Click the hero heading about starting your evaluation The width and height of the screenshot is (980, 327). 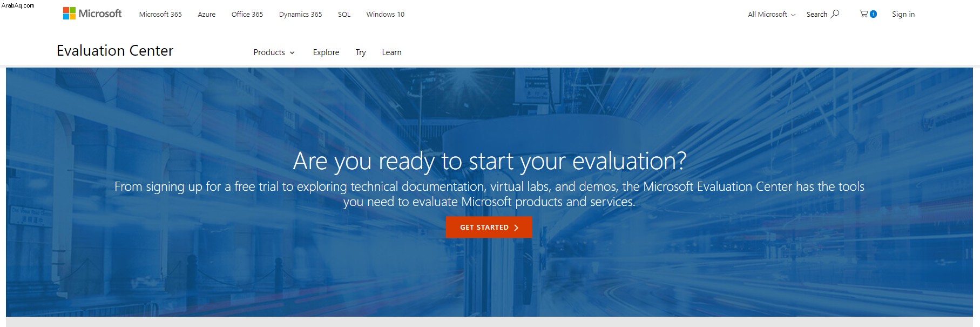tap(490, 161)
